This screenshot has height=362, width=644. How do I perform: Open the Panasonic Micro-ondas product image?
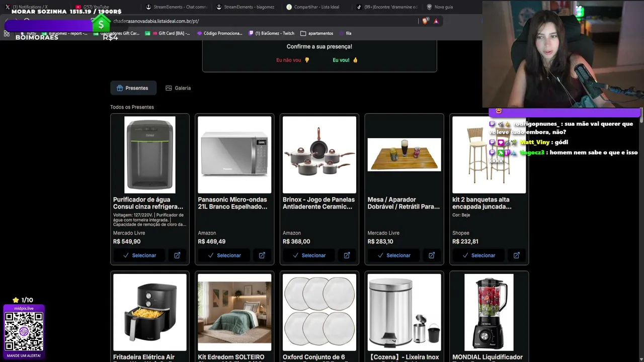(234, 155)
